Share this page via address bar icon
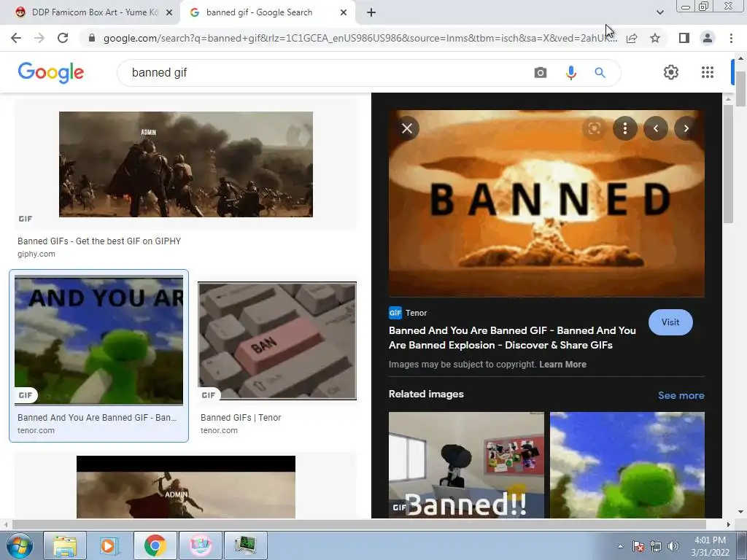747x560 pixels. pos(632,38)
